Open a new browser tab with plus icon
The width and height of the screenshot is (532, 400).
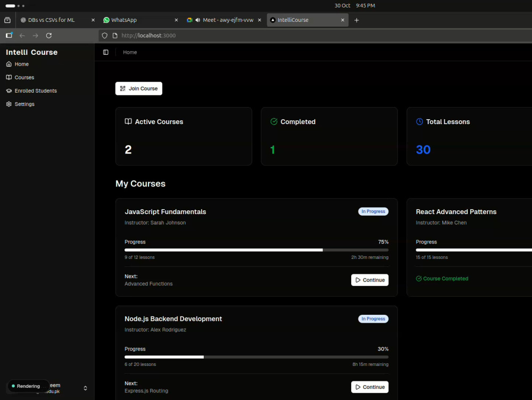pyautogui.click(x=356, y=20)
